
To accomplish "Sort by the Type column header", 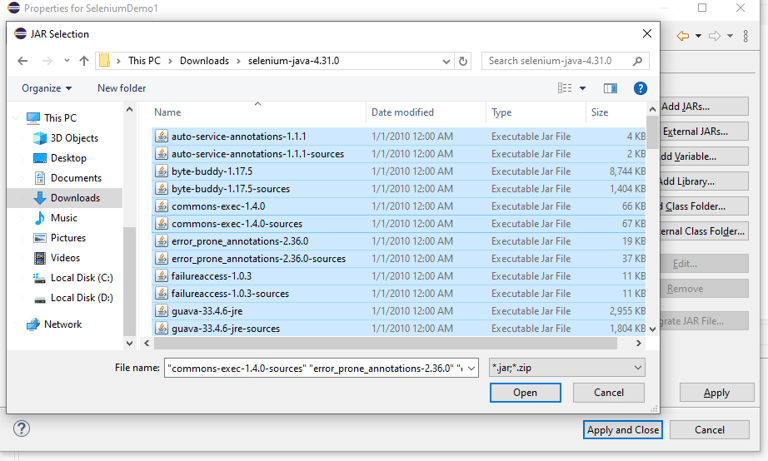I will (x=501, y=112).
